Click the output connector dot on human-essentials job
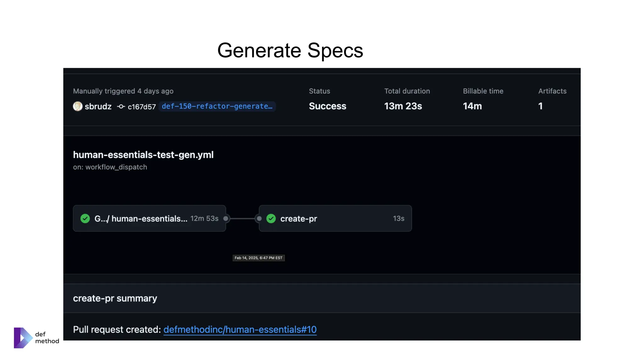 (226, 218)
